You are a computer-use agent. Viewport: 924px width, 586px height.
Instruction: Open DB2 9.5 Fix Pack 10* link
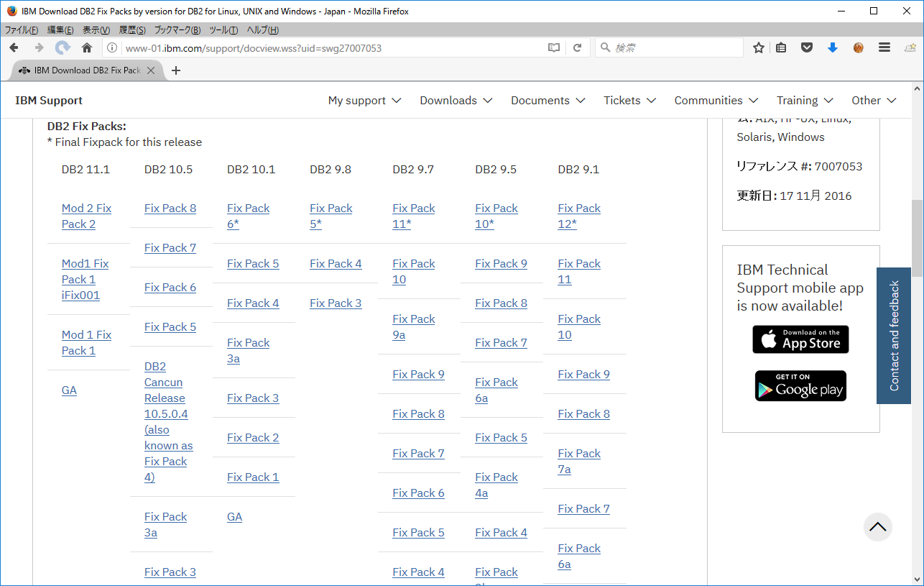click(496, 216)
